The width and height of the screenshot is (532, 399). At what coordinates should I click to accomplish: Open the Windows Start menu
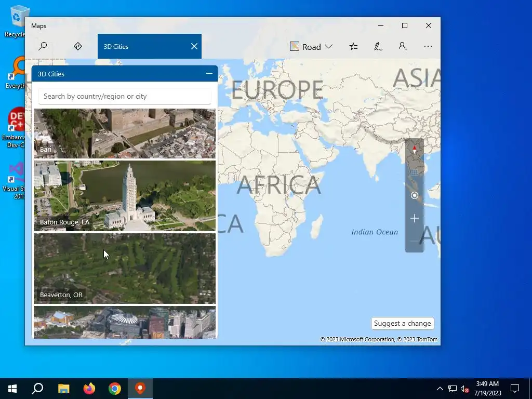12,389
